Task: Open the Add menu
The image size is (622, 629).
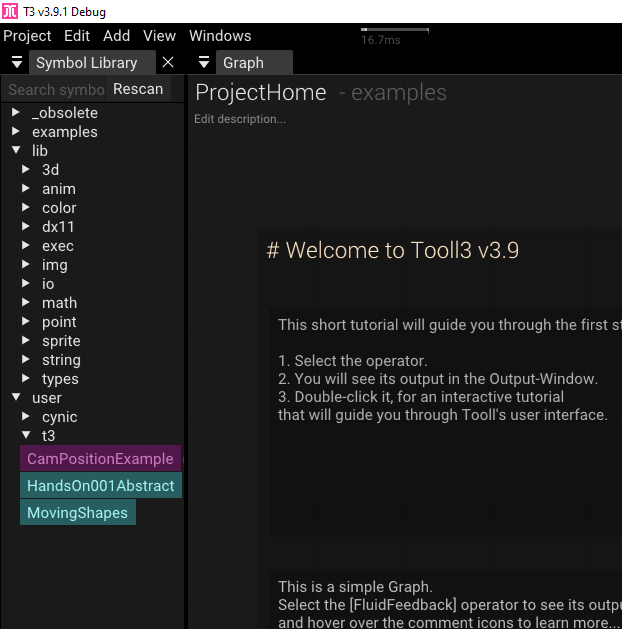Action: pos(116,36)
